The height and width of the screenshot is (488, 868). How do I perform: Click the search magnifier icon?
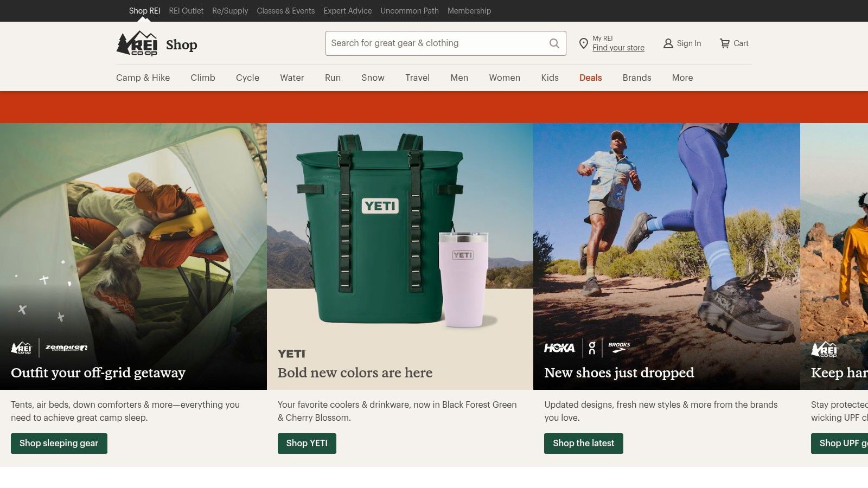tap(554, 43)
